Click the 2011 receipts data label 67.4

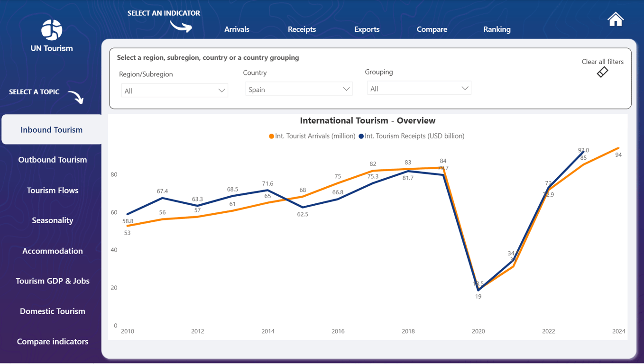pyautogui.click(x=162, y=191)
